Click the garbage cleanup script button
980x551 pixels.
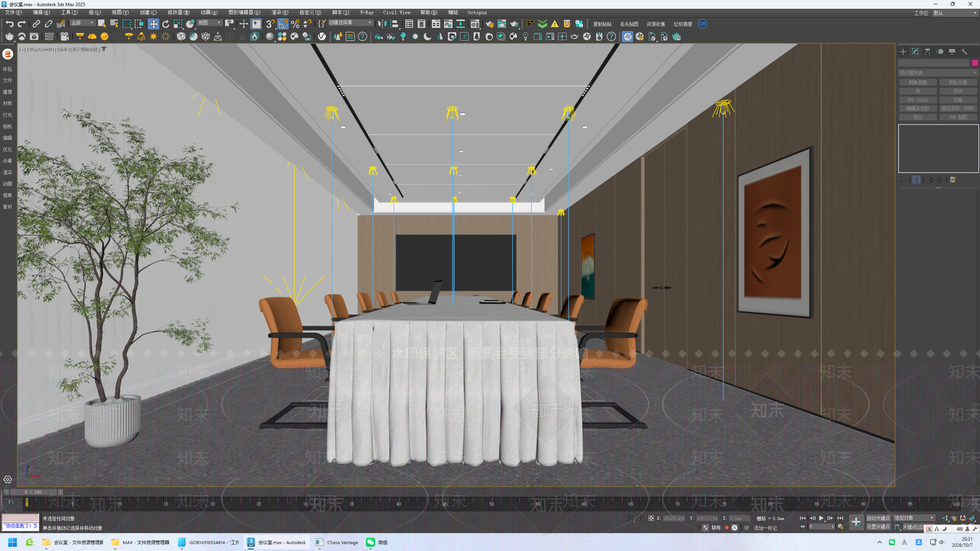coord(683,24)
